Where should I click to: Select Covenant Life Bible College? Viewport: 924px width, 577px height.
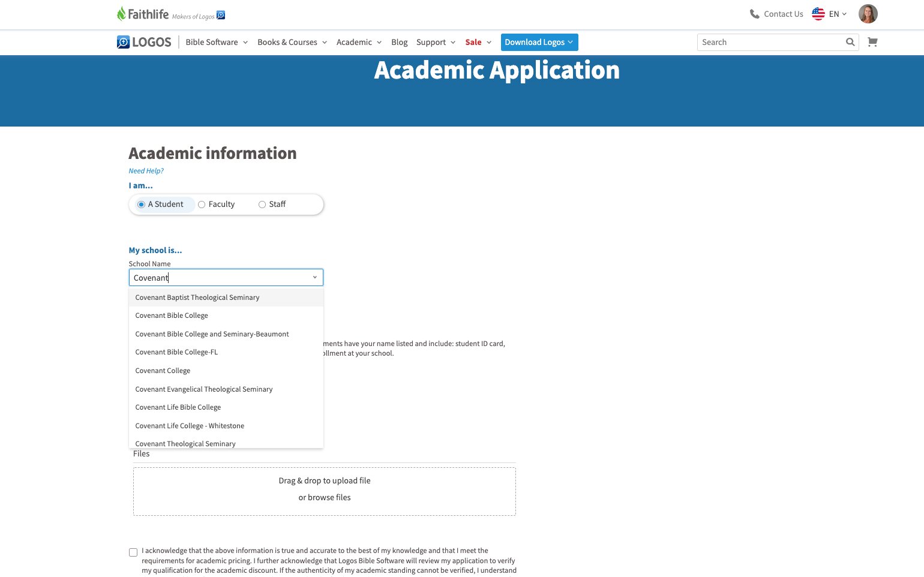[226, 407]
